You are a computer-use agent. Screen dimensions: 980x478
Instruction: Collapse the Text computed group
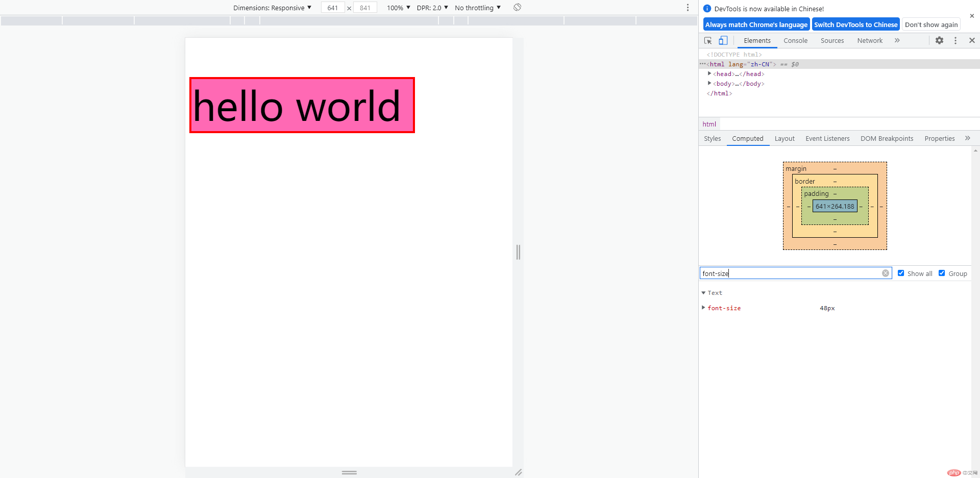point(703,293)
